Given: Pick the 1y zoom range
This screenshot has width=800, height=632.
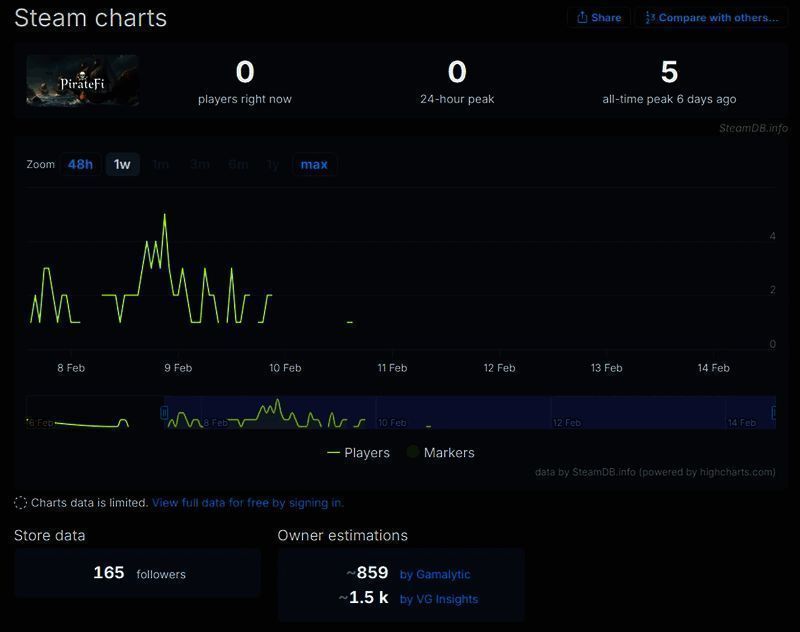Looking at the screenshot, I should point(272,164).
